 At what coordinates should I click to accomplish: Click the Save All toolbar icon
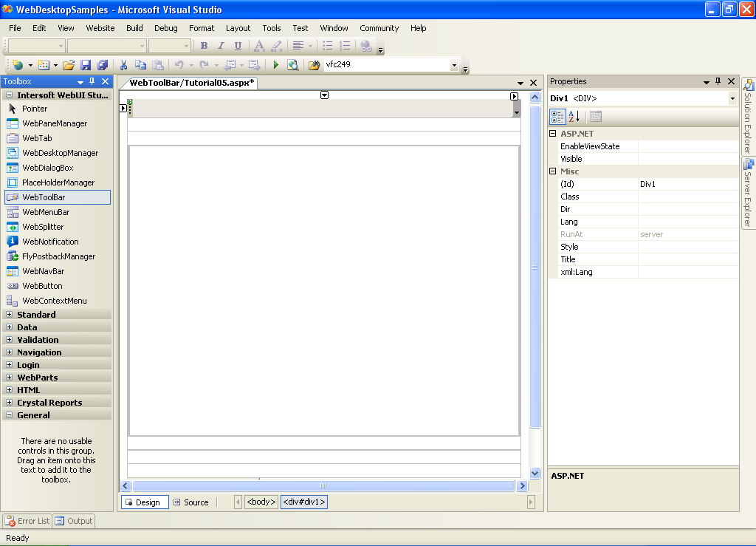point(103,65)
